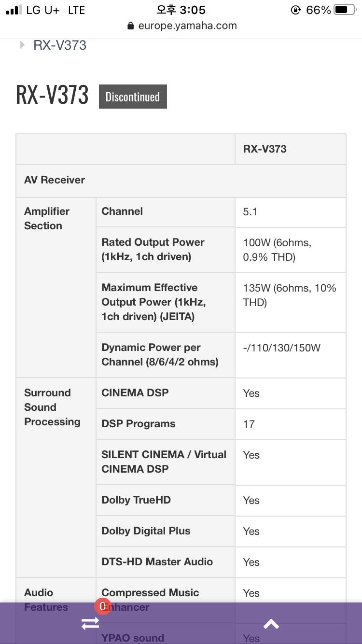Image resolution: width=362 pixels, height=644 pixels.
Task: Open the RX-V373 breadcrumb link
Action: point(60,45)
